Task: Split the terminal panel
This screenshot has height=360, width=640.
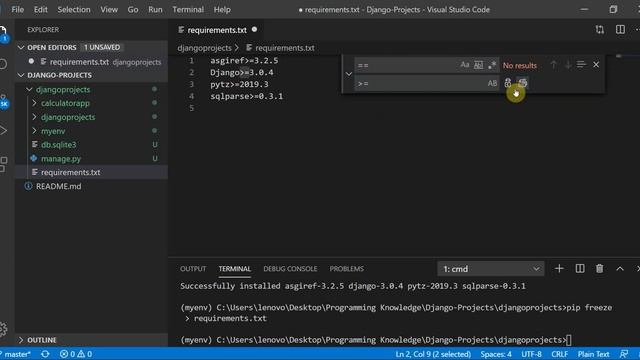Action: coord(580,269)
